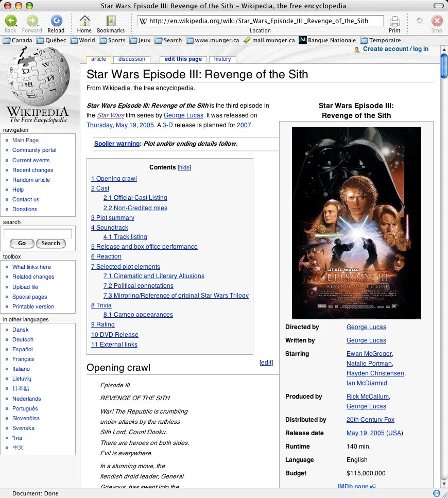Go back with the Back arrow icon
448x498 pixels.
point(11,21)
